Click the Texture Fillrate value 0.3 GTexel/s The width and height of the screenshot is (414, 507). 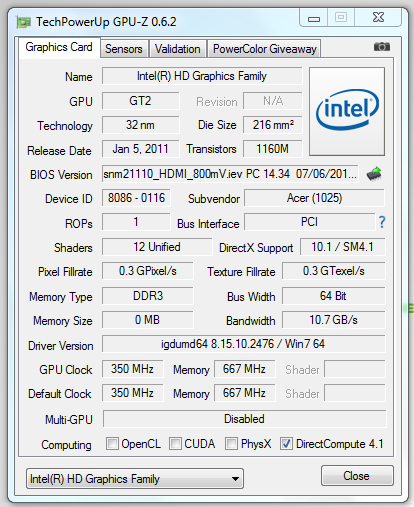point(334,271)
